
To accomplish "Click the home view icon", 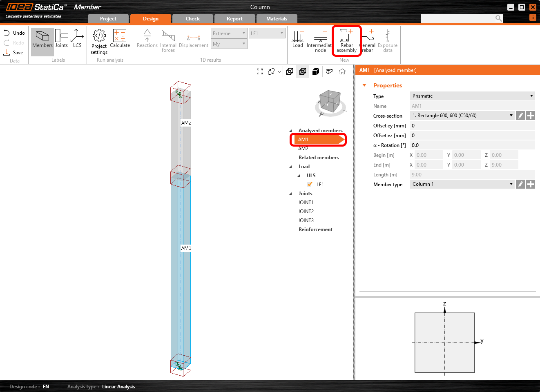I will click(x=342, y=71).
